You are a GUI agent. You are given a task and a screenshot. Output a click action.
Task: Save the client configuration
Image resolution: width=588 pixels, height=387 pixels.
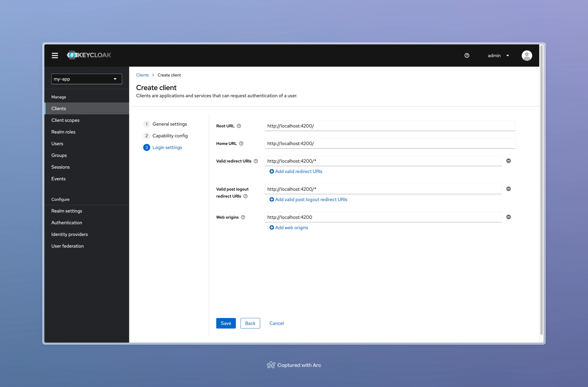(x=226, y=323)
